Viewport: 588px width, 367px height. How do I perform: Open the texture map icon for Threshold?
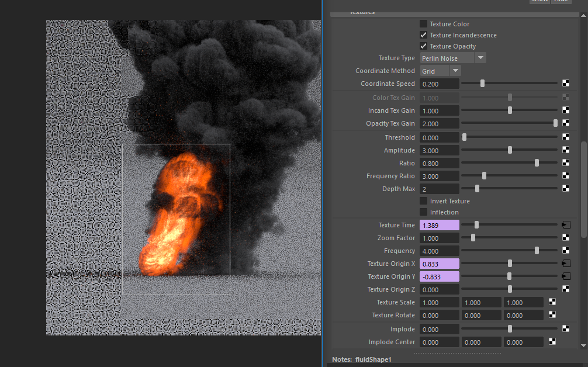click(x=565, y=137)
